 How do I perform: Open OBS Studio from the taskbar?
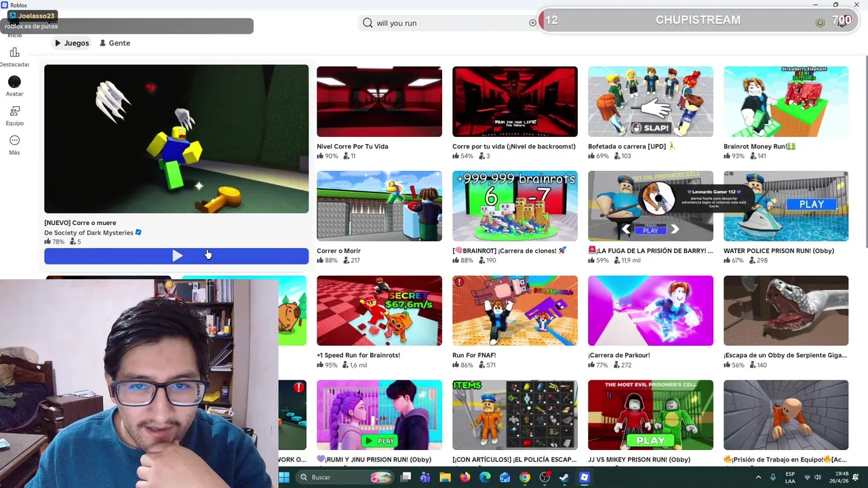pos(545,477)
